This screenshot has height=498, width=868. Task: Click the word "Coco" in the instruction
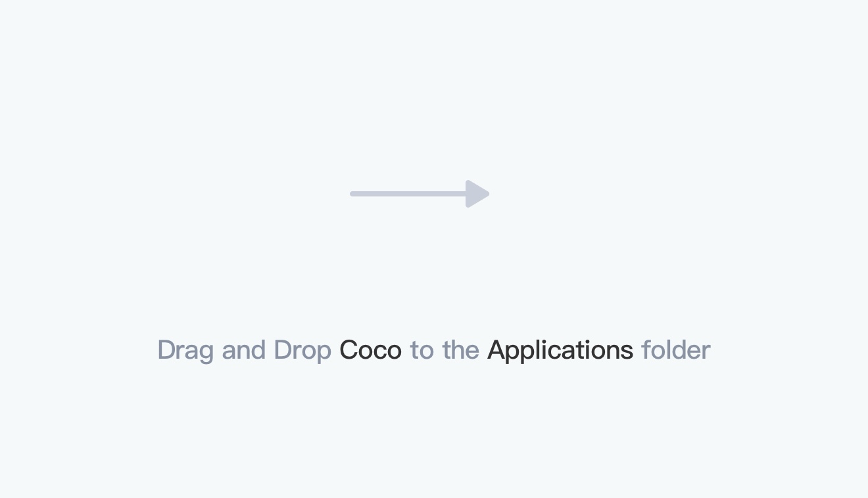coord(370,350)
